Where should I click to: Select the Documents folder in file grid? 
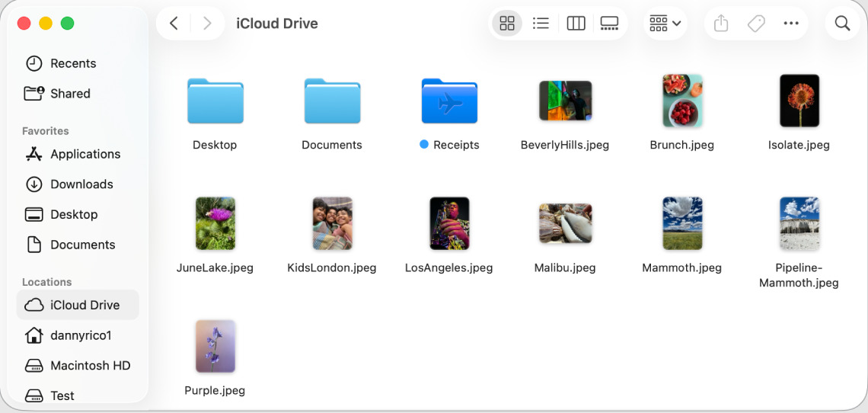[332, 101]
